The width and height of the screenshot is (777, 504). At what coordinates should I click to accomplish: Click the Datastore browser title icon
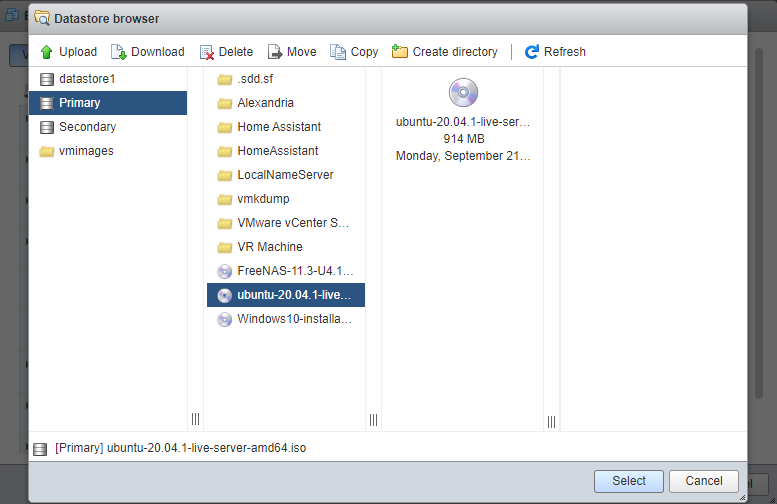pyautogui.click(x=42, y=18)
